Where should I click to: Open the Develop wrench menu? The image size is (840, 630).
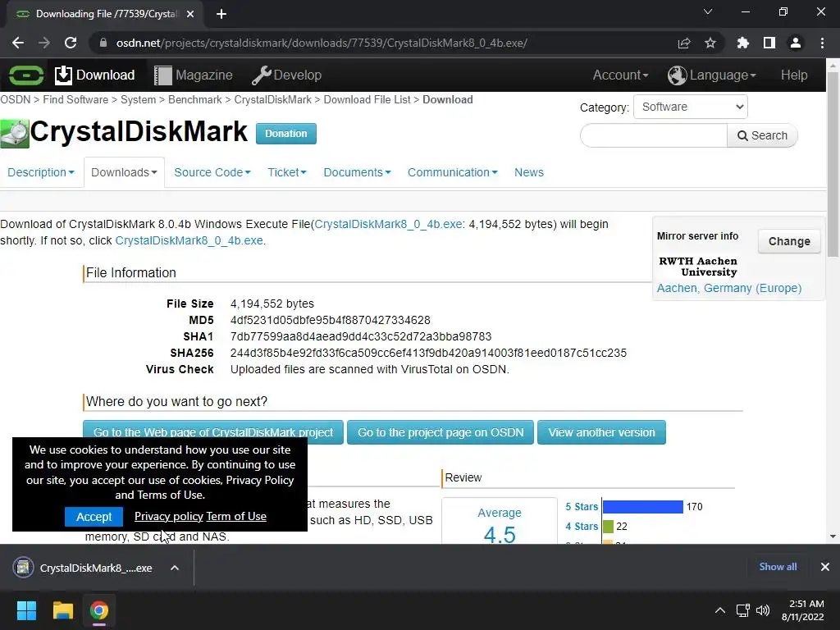coord(286,75)
